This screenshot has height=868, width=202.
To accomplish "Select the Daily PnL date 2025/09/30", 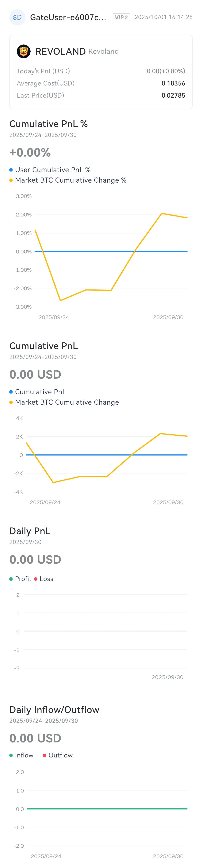I will (26, 542).
